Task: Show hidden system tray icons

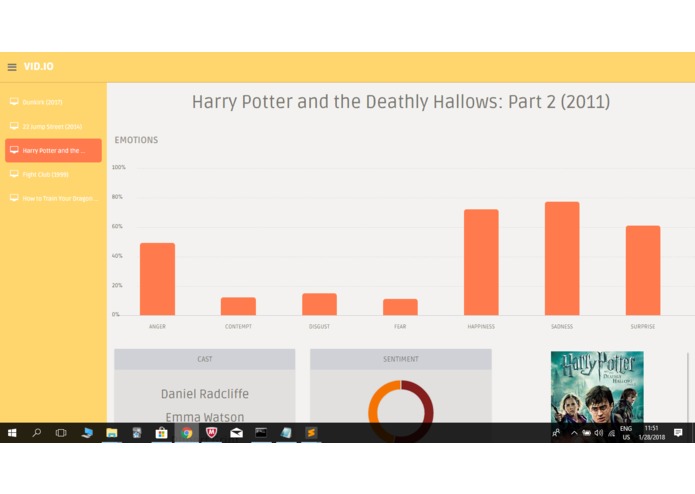Action: coord(574,433)
